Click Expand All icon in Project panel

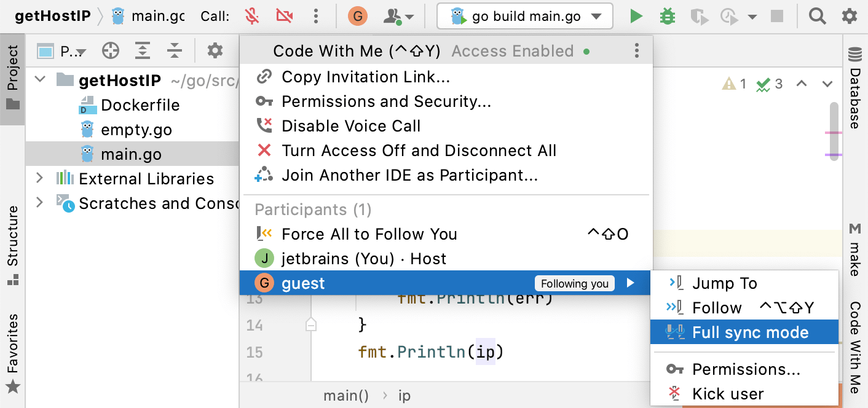coord(143,51)
